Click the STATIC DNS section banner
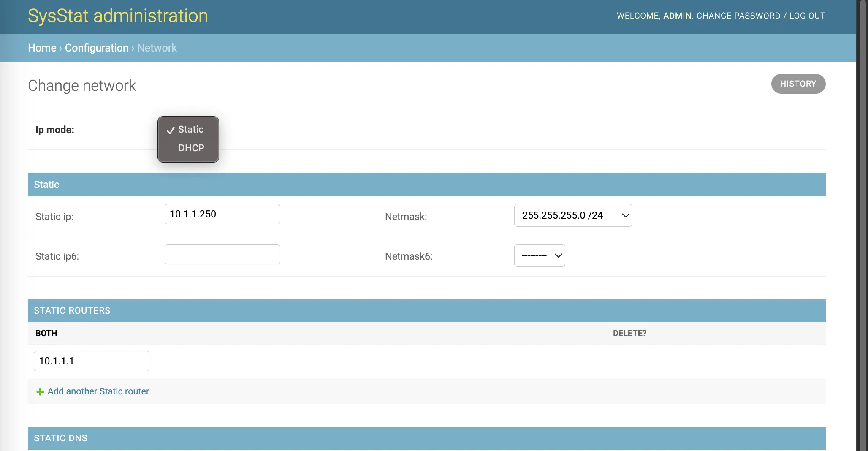 [x=60, y=438]
